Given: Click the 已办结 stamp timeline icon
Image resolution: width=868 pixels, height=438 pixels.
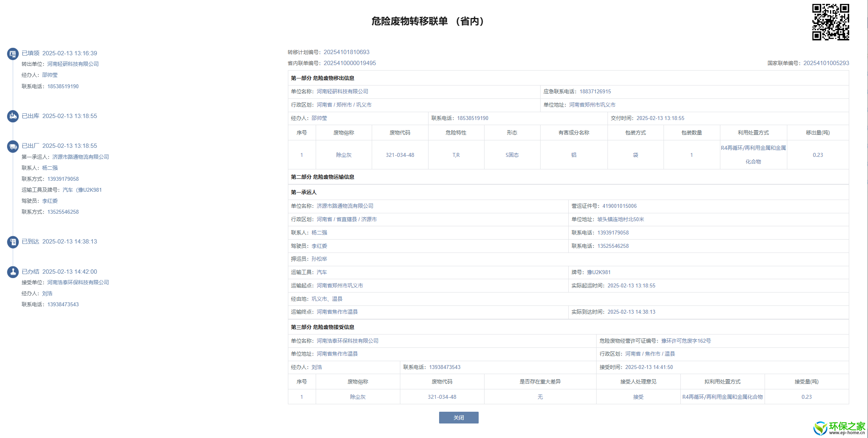Looking at the screenshot, I should click(x=13, y=272).
